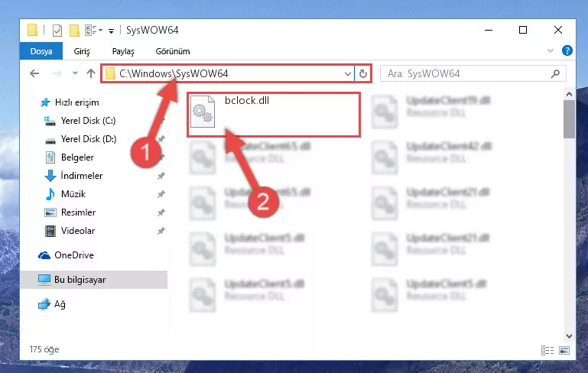Select Ağ network in navigation pane

60,304
